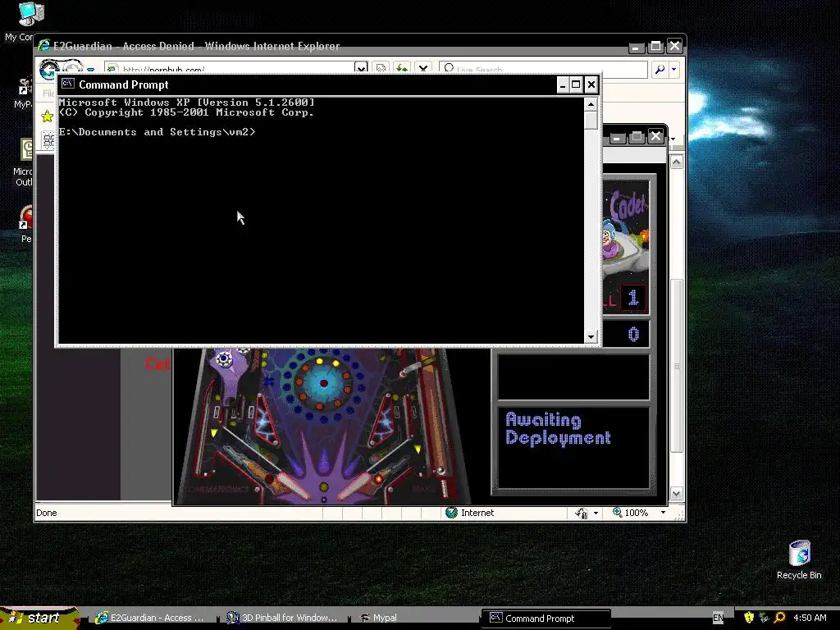840x630 pixels.
Task: Click the Internet Explorer back button
Action: [48, 68]
